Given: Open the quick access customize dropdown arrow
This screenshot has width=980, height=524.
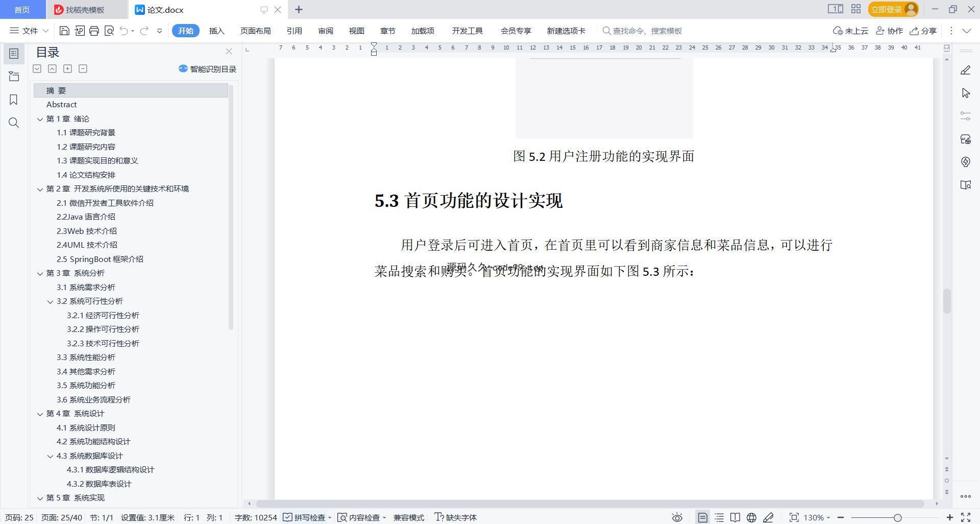Looking at the screenshot, I should 159,31.
